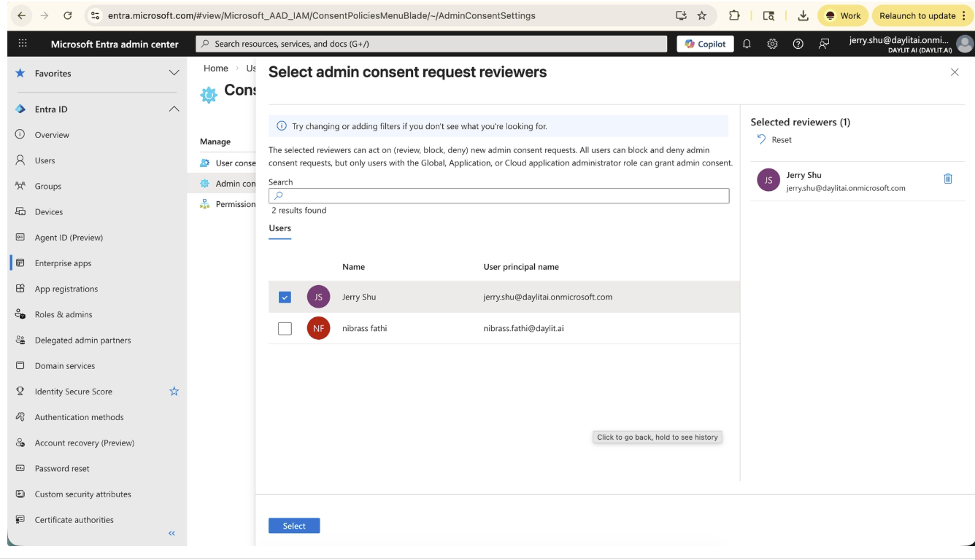
Task: Close the reviewers selection panel
Action: coord(955,72)
